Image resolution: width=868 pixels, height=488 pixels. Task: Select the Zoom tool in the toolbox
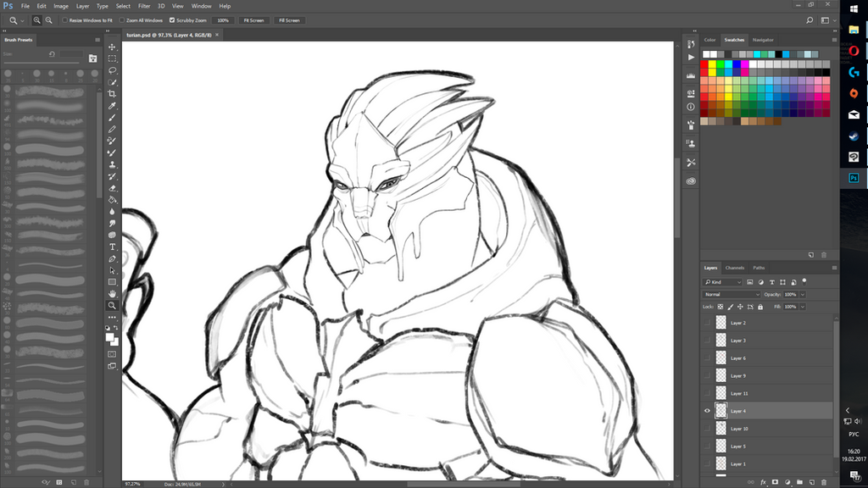pyautogui.click(x=112, y=305)
